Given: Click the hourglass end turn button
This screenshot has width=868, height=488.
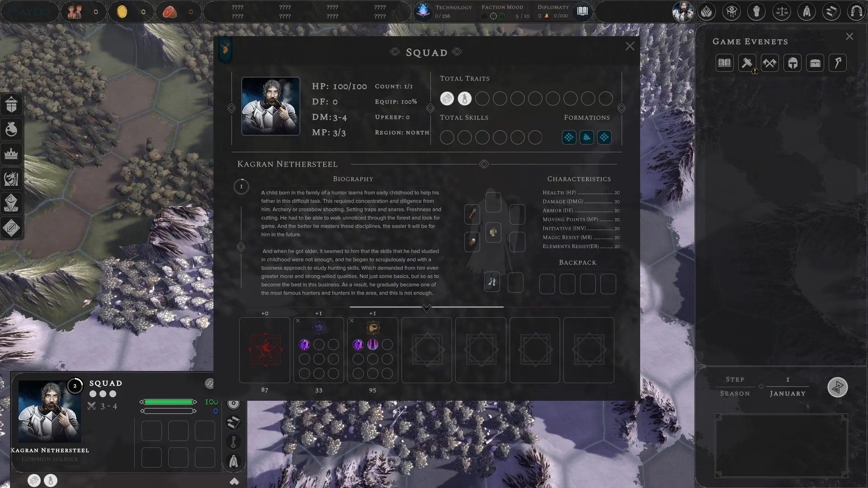Looking at the screenshot, I should tap(837, 387).
